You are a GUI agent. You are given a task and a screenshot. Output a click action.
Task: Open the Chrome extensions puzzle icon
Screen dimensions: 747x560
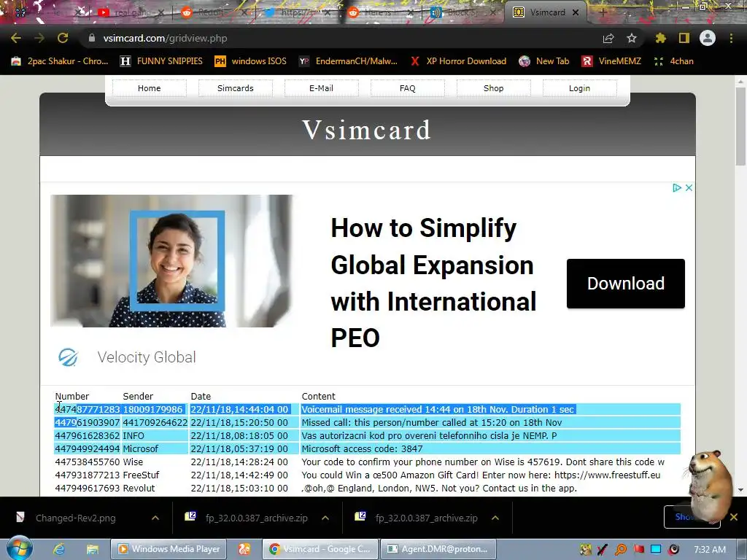point(660,38)
